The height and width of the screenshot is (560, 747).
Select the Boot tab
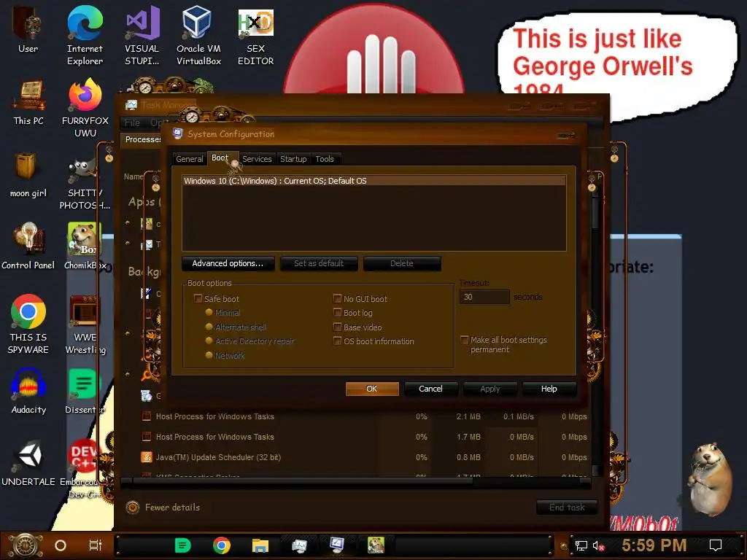pos(220,157)
